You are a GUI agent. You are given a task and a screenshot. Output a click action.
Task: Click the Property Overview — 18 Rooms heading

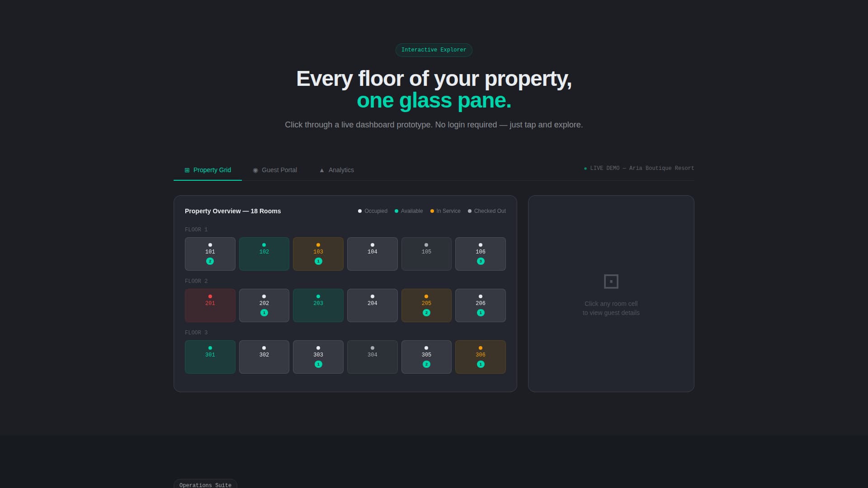233,211
